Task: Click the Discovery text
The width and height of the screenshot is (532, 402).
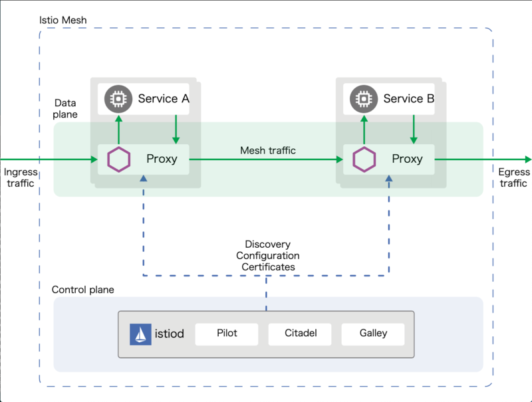Action: [268, 245]
